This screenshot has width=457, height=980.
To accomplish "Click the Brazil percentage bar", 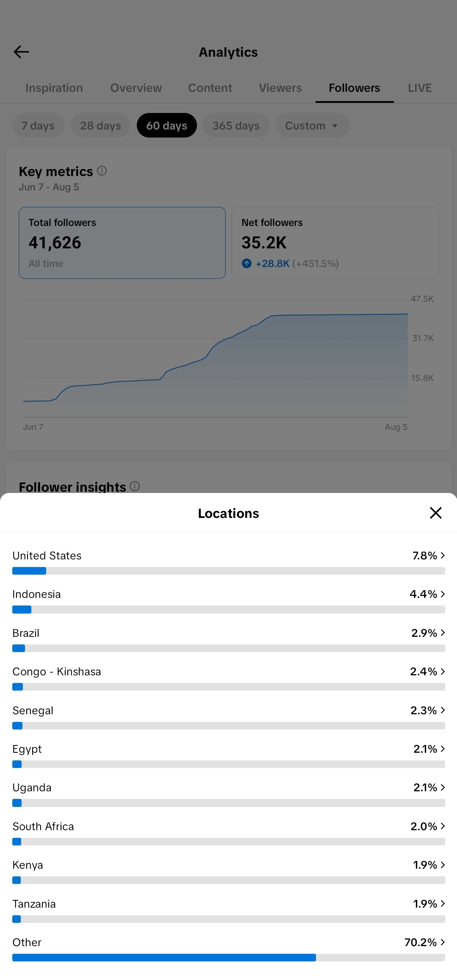I will point(229,648).
